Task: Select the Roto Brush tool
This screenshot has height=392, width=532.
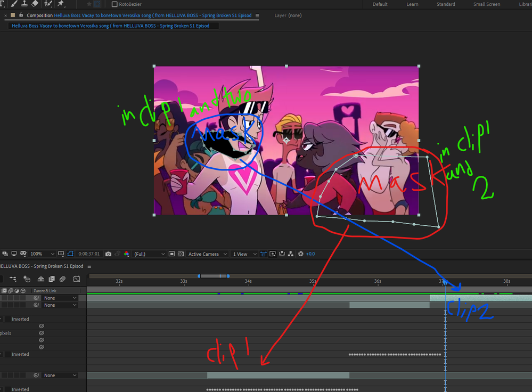Action: click(48, 4)
